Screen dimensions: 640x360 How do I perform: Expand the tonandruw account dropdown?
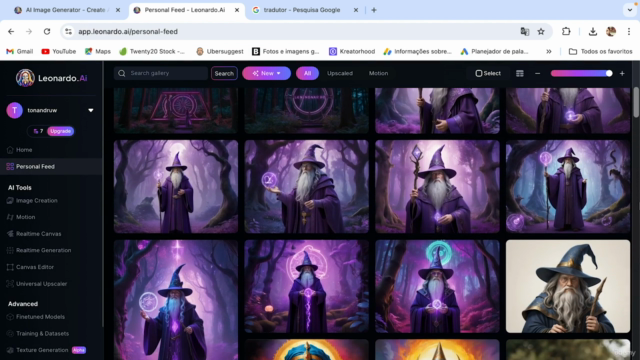click(x=91, y=110)
